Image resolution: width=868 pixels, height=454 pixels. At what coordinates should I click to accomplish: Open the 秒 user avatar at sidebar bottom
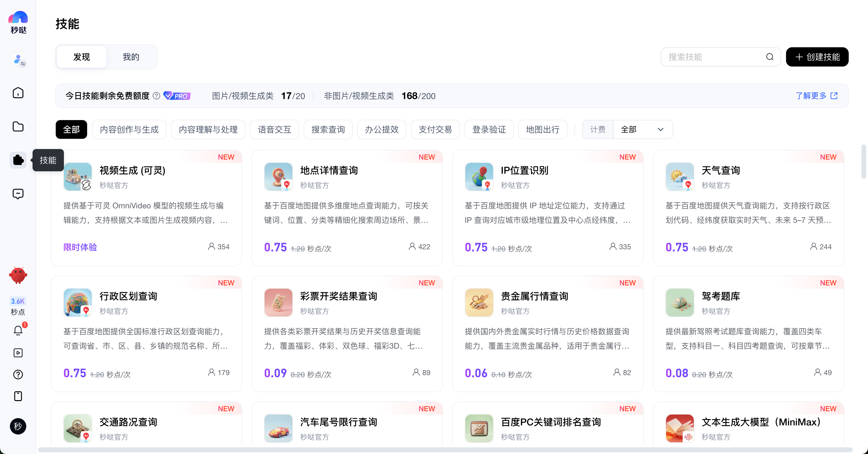[18, 426]
